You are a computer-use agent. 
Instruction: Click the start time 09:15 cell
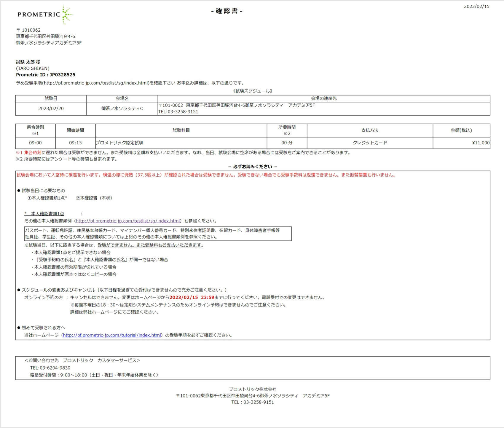(75, 143)
